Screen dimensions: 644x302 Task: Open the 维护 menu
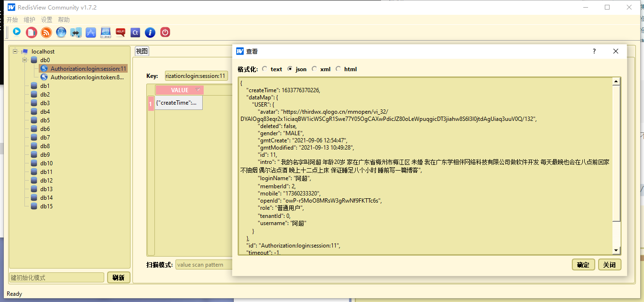29,20
